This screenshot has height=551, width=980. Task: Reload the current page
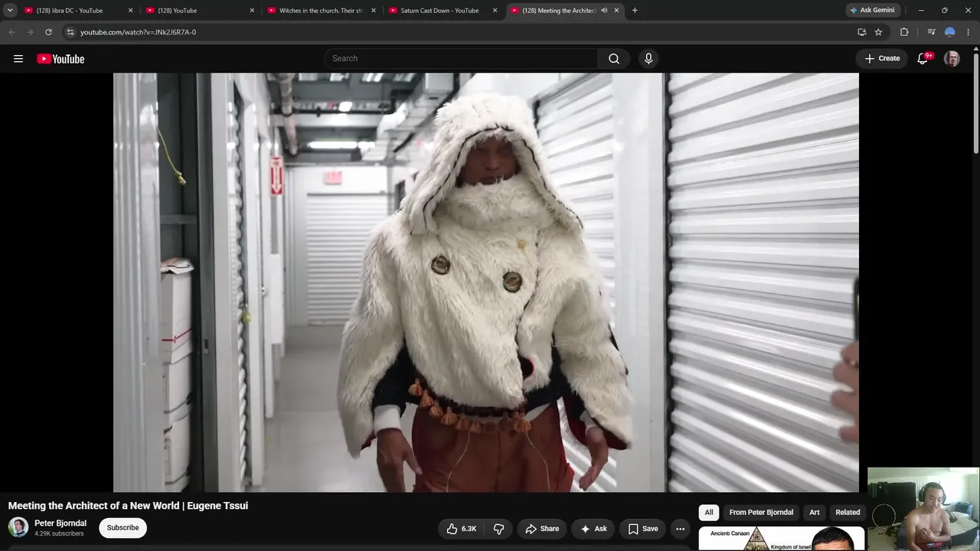[48, 32]
